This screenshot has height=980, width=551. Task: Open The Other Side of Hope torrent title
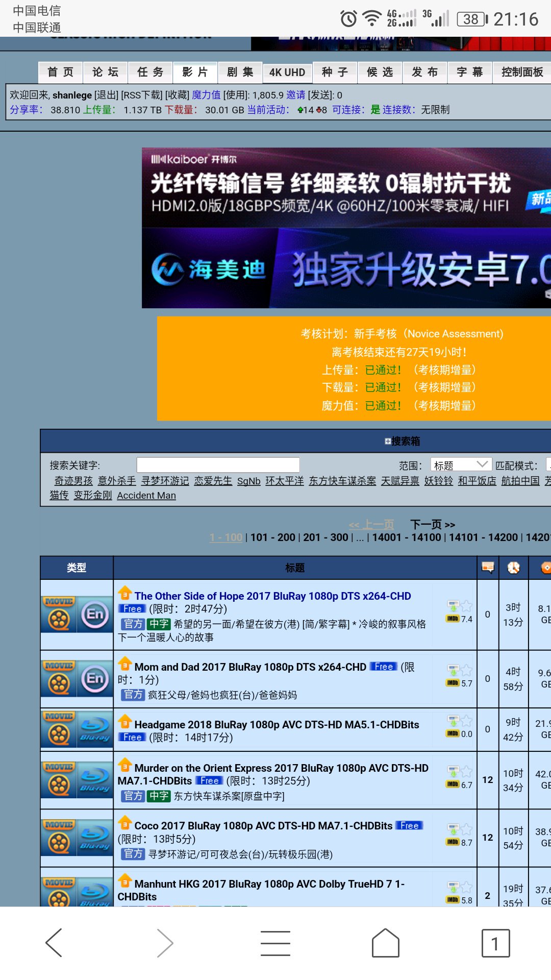pyautogui.click(x=272, y=596)
